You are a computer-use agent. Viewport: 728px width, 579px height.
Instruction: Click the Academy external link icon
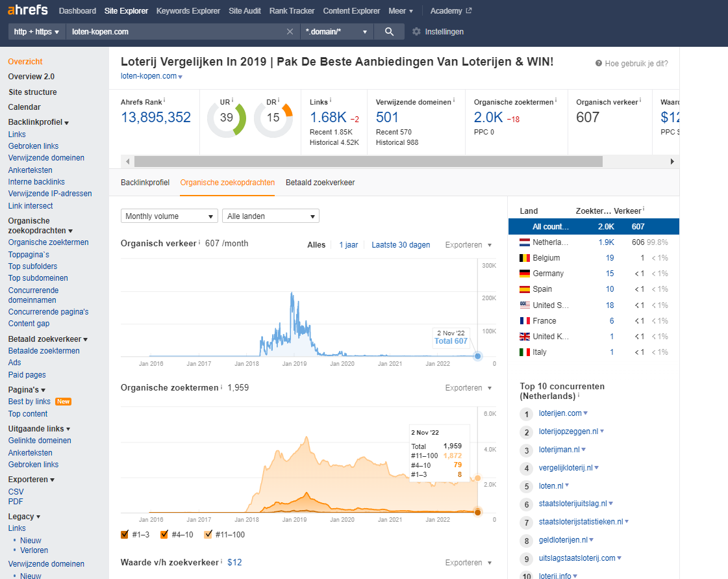[x=468, y=10]
